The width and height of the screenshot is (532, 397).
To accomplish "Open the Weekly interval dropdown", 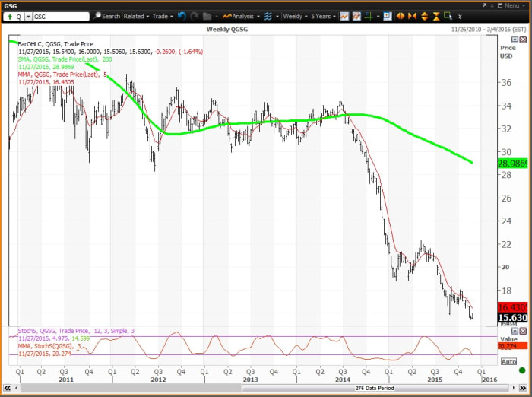I will click(x=293, y=16).
